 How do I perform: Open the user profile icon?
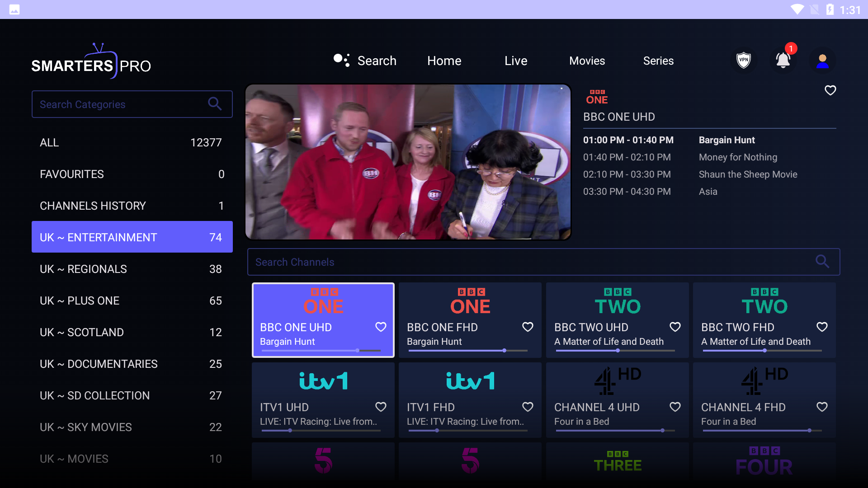pos(822,61)
